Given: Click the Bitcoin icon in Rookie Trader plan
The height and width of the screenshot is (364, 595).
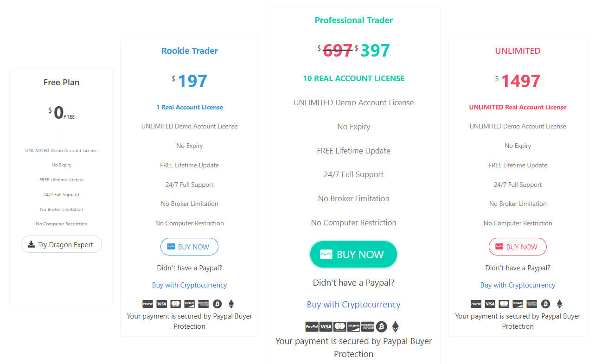Looking at the screenshot, I should (x=217, y=304).
